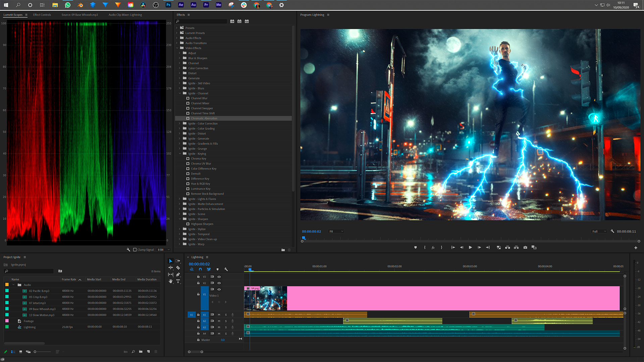This screenshot has height=362, width=644.
Task: Click Export Frame camera icon
Action: pyautogui.click(x=525, y=247)
